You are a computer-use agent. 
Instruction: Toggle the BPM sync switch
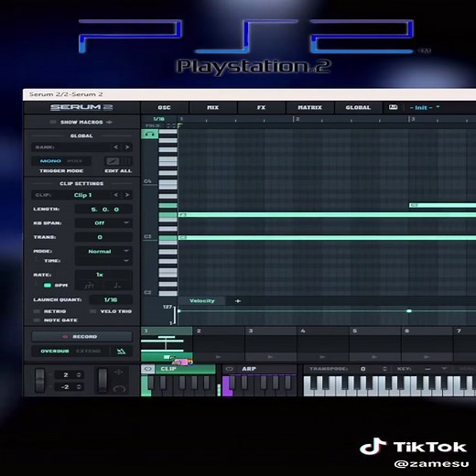coord(48,286)
